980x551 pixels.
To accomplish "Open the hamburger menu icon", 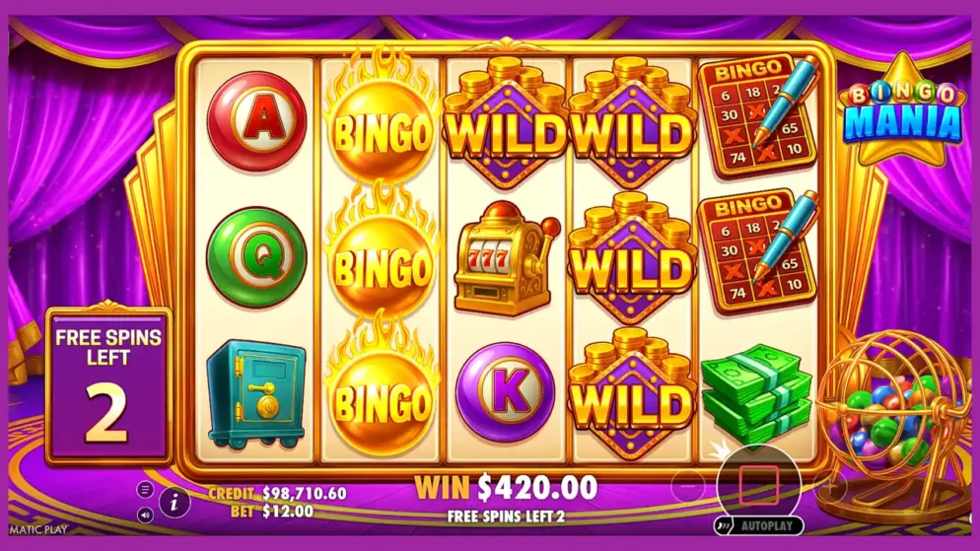I will pos(145,490).
